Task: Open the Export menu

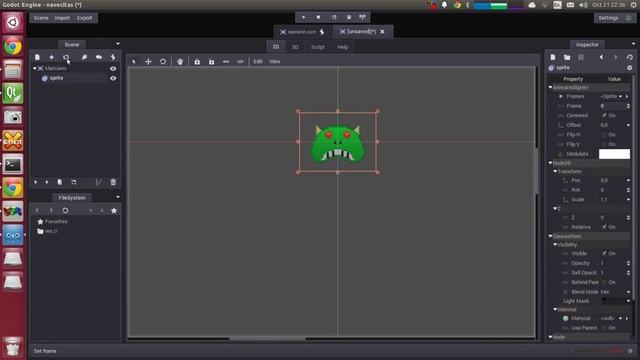Action: click(x=84, y=18)
